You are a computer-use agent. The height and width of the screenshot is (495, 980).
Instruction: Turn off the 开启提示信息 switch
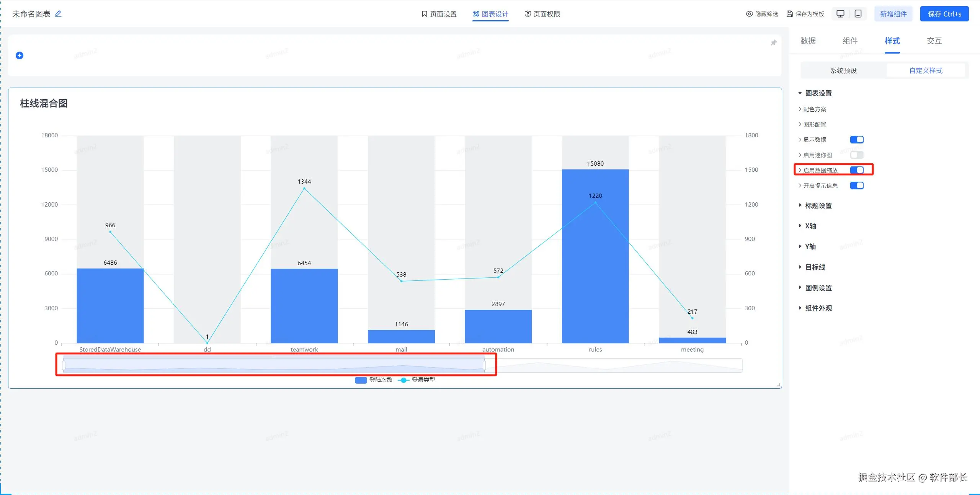pyautogui.click(x=857, y=186)
